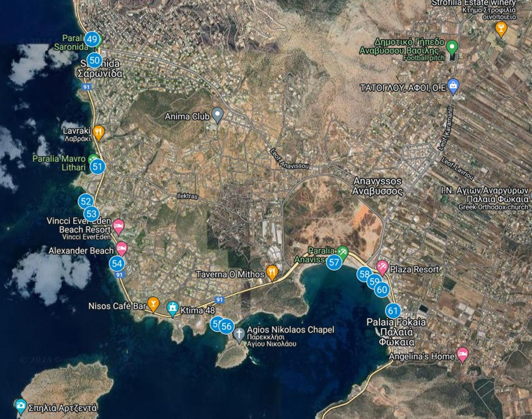Image resolution: width=532 pixels, height=419 pixels.
Task: Select blue marker 50 near Saronida
Action: tap(94, 60)
